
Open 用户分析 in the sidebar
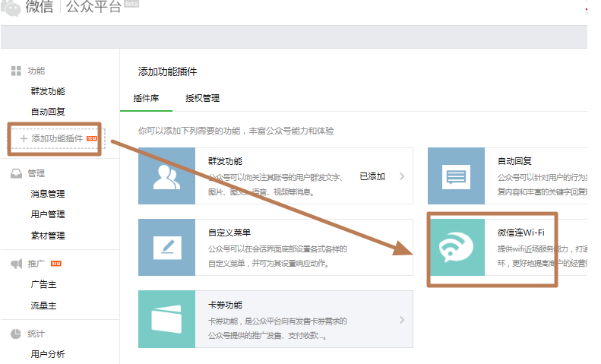pyautogui.click(x=48, y=354)
